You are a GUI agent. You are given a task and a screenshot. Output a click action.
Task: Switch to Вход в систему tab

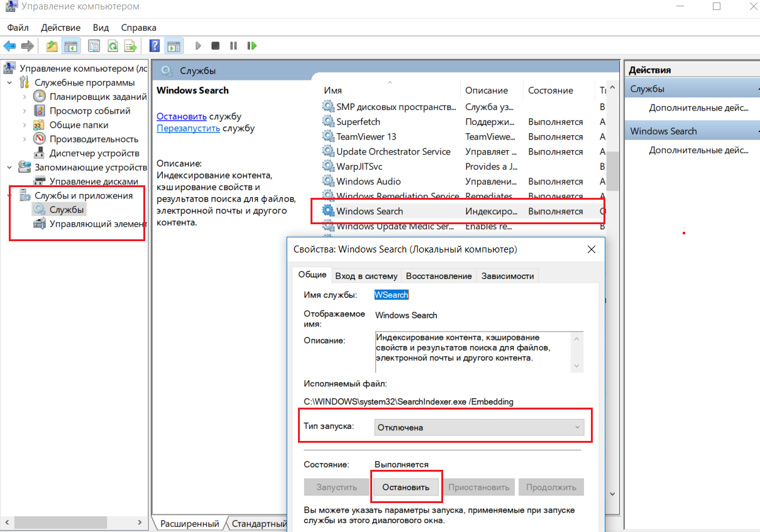[x=366, y=276]
